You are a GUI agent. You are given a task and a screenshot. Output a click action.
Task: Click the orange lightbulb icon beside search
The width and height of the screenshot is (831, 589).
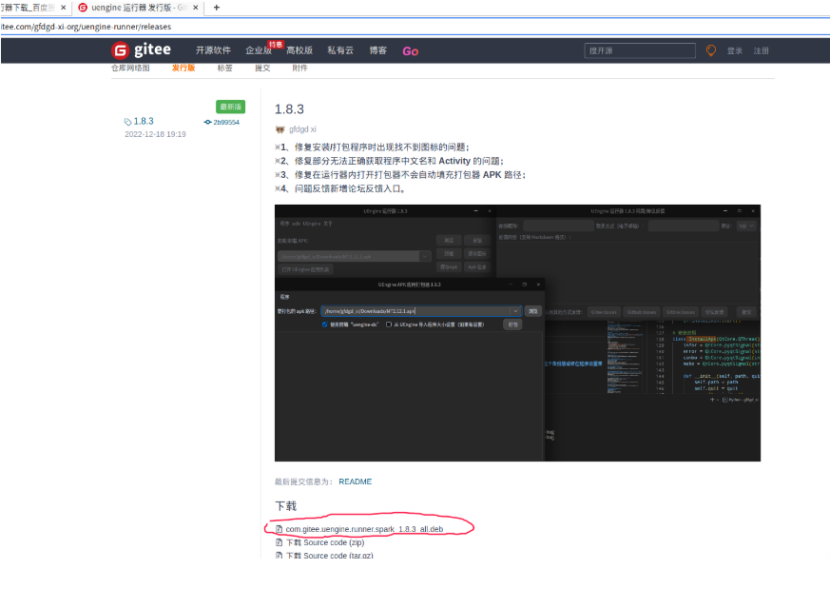(x=711, y=50)
